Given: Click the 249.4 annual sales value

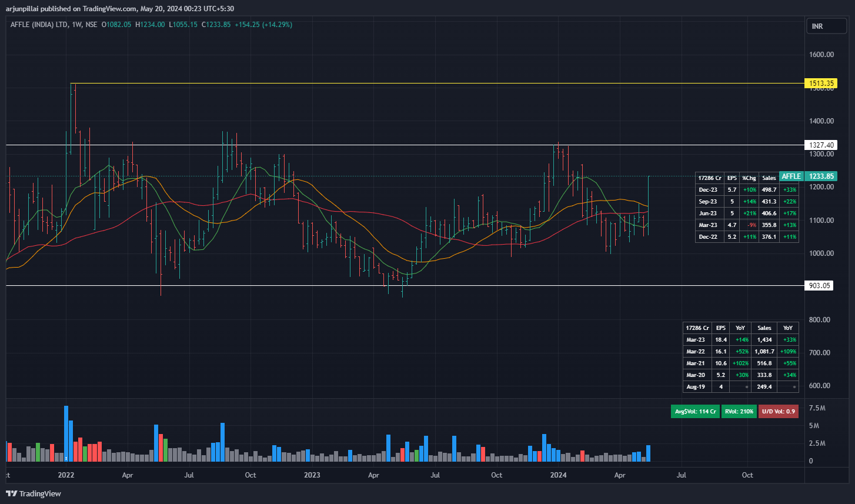Looking at the screenshot, I should pyautogui.click(x=764, y=386).
